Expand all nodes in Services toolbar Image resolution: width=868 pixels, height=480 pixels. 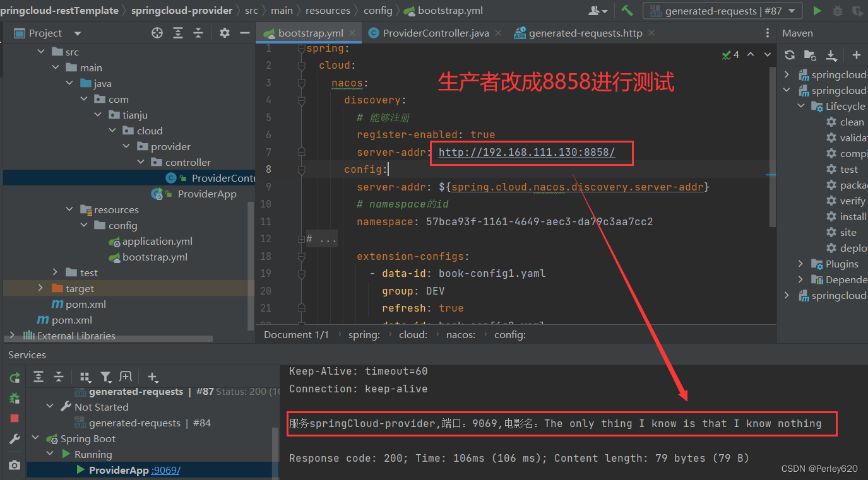pos(39,377)
